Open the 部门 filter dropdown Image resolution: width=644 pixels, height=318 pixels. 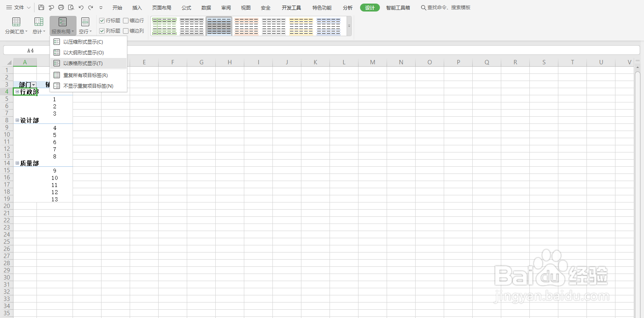coord(34,85)
